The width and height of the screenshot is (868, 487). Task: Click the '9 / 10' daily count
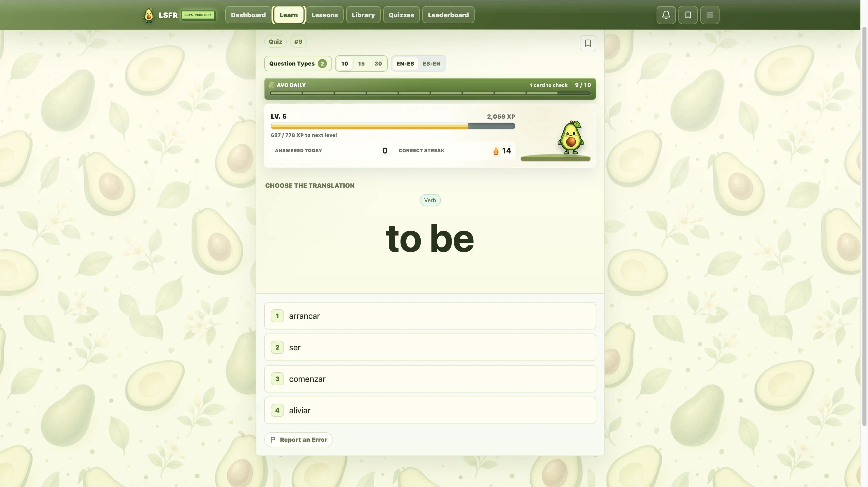(582, 85)
